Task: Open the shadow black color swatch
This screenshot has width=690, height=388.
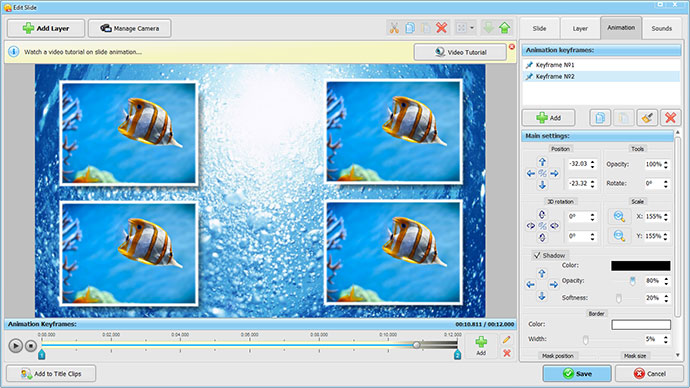Action: pyautogui.click(x=641, y=265)
